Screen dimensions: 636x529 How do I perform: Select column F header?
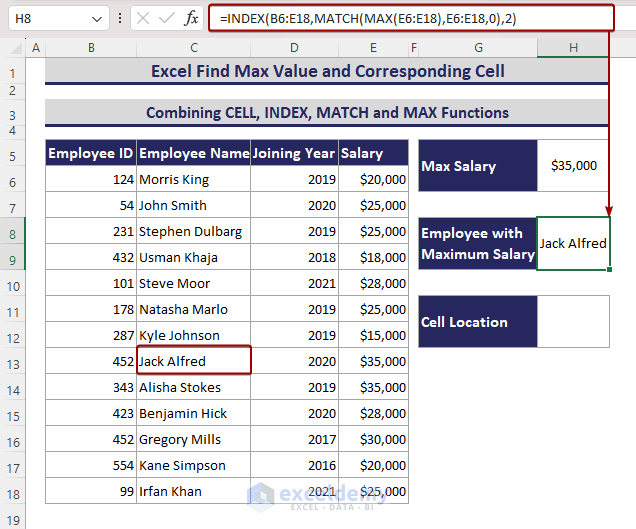coord(414,48)
